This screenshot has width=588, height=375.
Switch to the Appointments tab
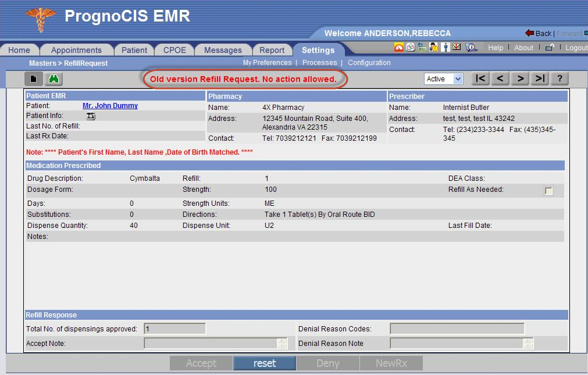tap(77, 50)
